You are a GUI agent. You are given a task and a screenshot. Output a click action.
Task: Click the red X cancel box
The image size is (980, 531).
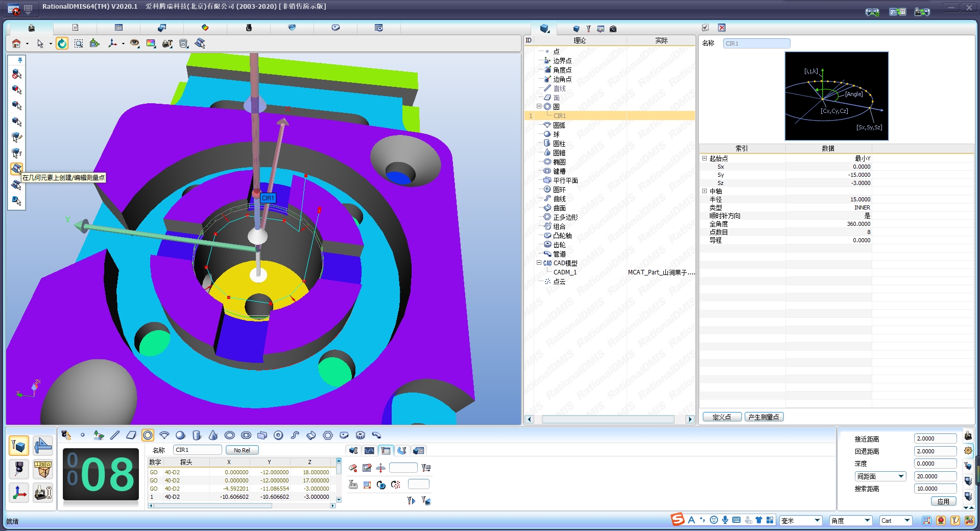coord(722,28)
